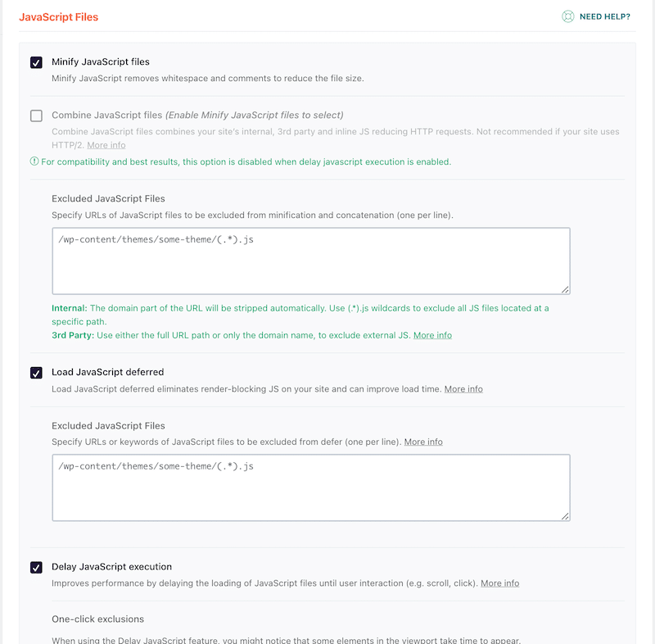Select the JavaScript Files section heading
This screenshot has height=644, width=655.
pos(58,16)
